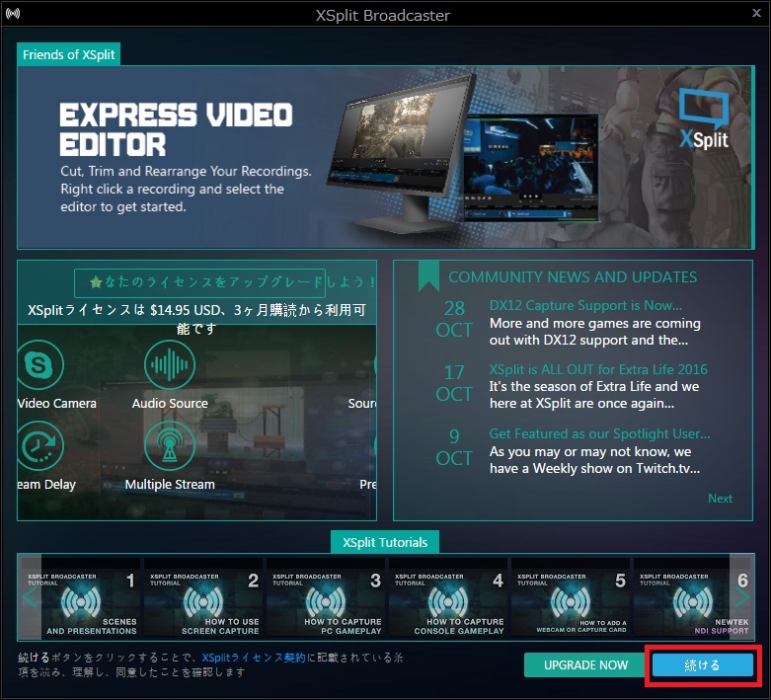Select the XSplit Tutorials tab
The width and height of the screenshot is (771, 700).
pyautogui.click(x=385, y=542)
